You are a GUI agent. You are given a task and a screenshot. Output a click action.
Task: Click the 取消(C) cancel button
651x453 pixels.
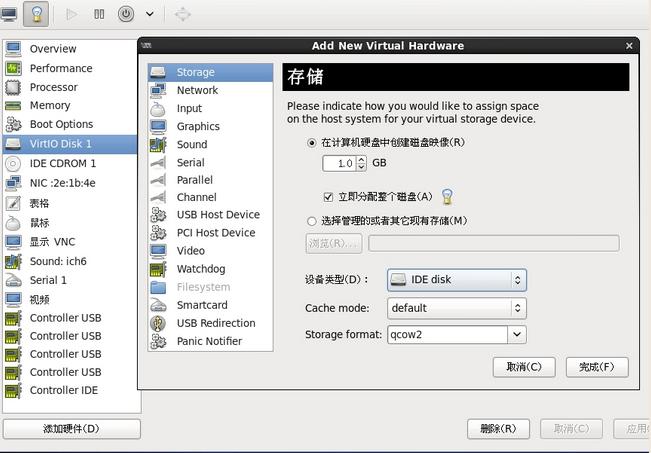523,367
